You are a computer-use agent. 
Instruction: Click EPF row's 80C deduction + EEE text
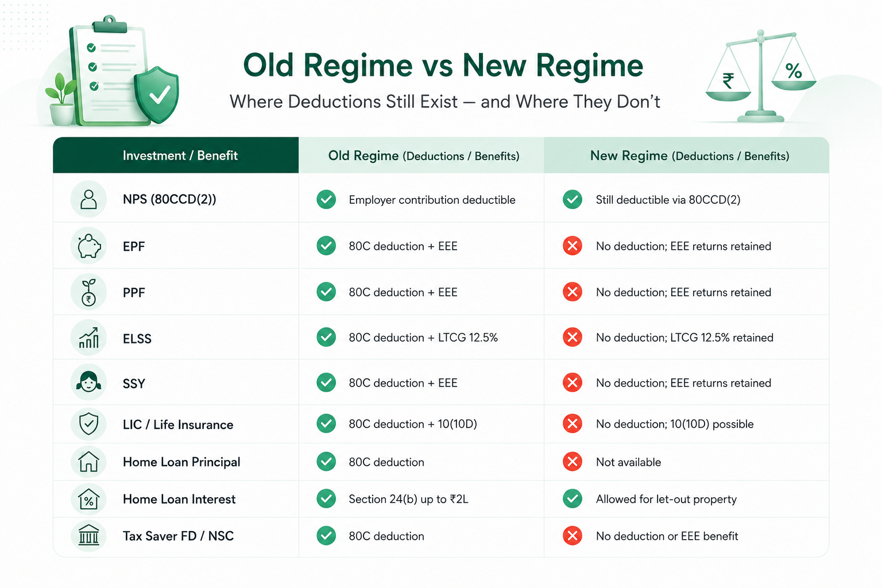click(403, 246)
